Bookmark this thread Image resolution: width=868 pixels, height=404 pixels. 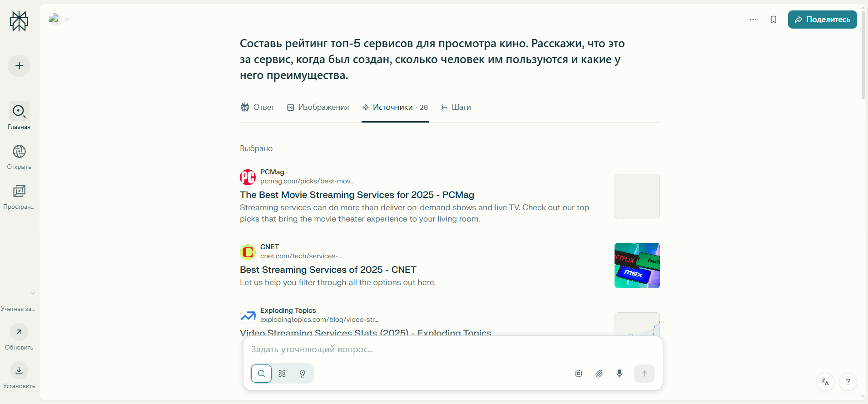[774, 20]
